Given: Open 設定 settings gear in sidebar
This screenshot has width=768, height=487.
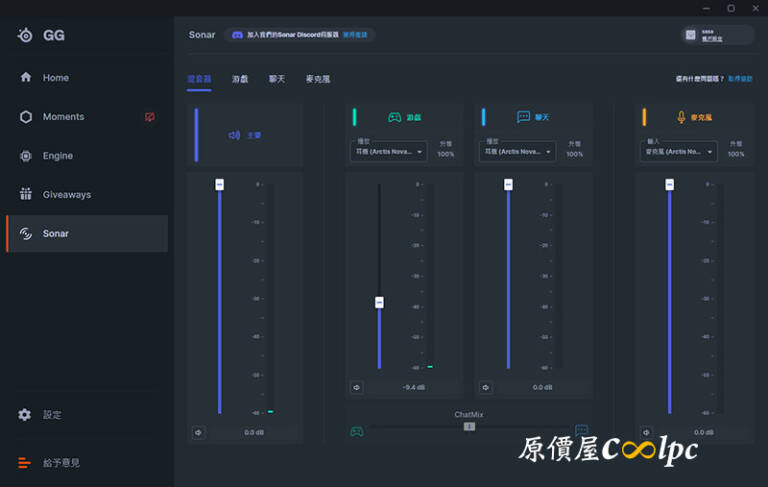Looking at the screenshot, I should pos(26,415).
